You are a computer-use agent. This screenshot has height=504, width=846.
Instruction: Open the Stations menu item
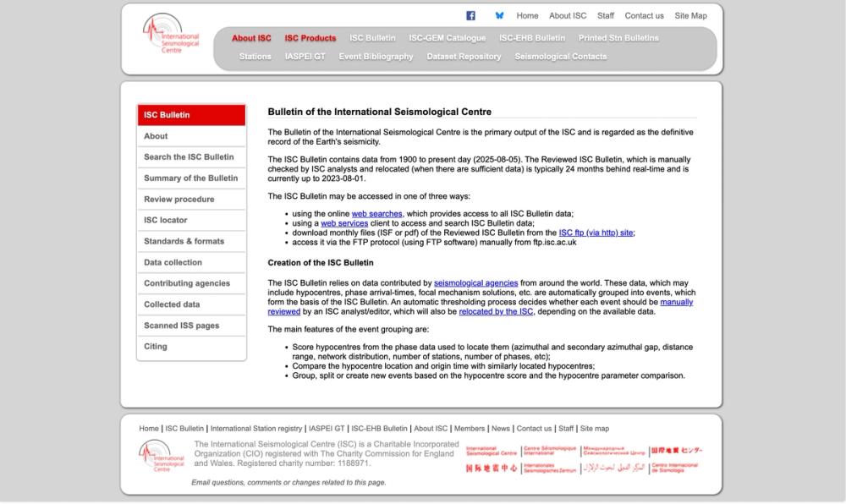(x=255, y=56)
